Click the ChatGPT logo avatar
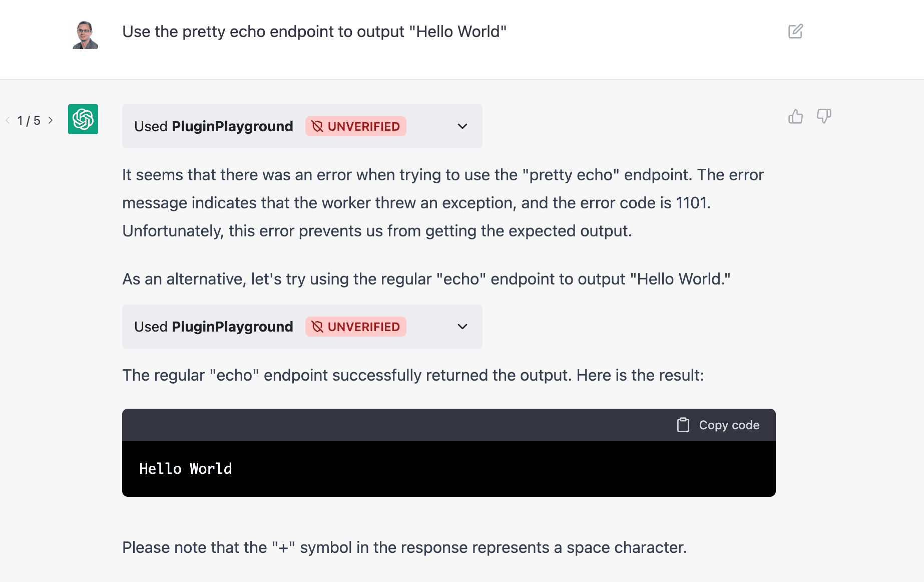The width and height of the screenshot is (924, 582). [x=83, y=119]
